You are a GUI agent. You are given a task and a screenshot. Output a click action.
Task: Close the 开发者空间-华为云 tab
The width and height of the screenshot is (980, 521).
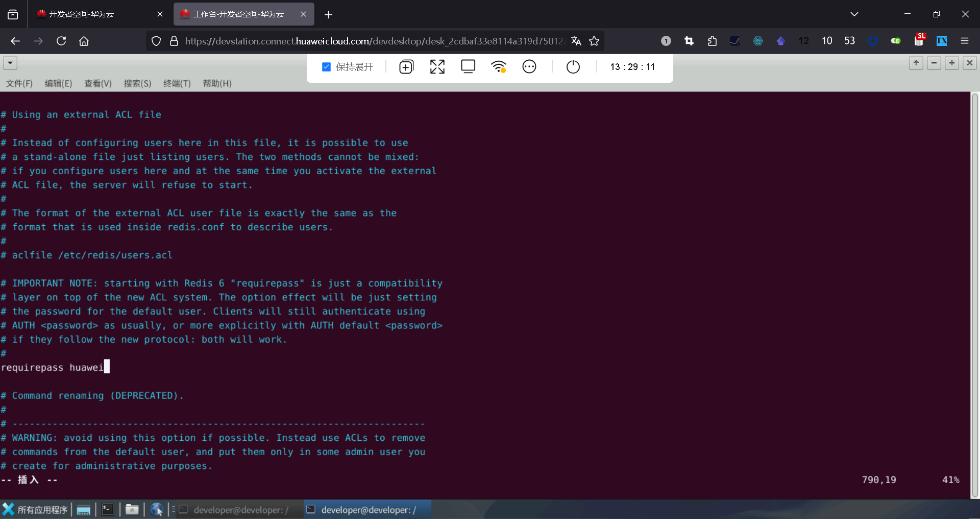tap(160, 14)
